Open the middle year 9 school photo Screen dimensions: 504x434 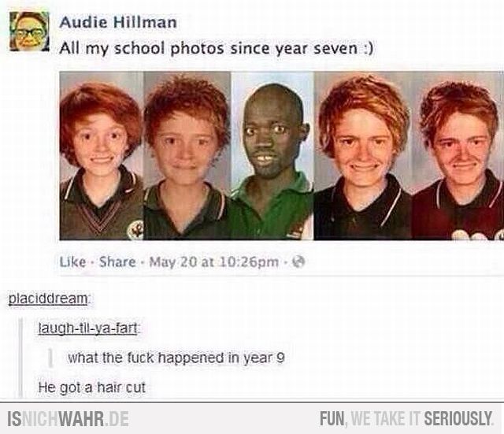(272, 156)
